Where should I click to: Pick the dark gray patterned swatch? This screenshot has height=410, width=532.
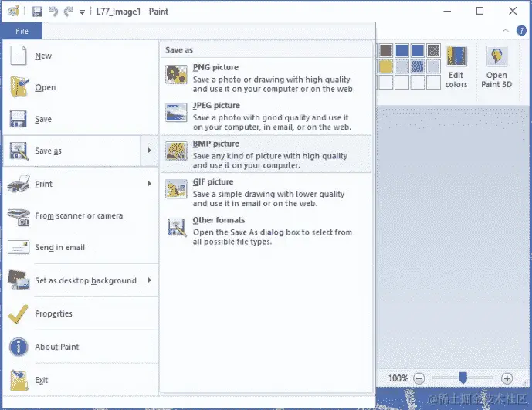point(433,50)
